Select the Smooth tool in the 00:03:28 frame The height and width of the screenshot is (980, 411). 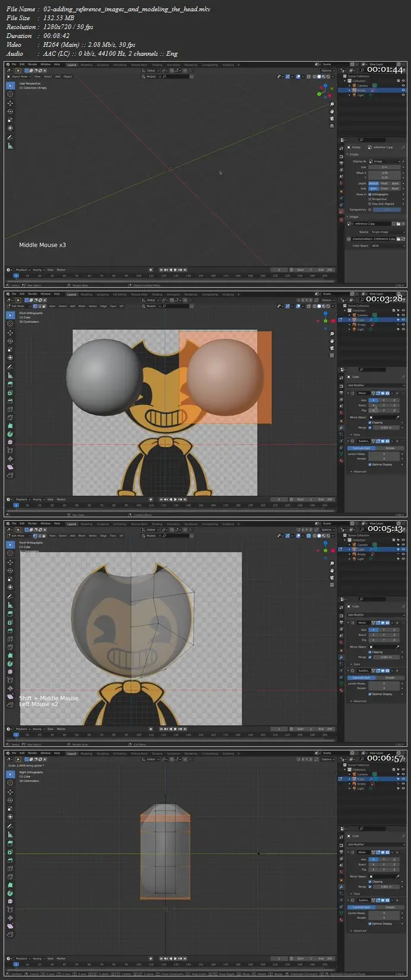pos(10,443)
